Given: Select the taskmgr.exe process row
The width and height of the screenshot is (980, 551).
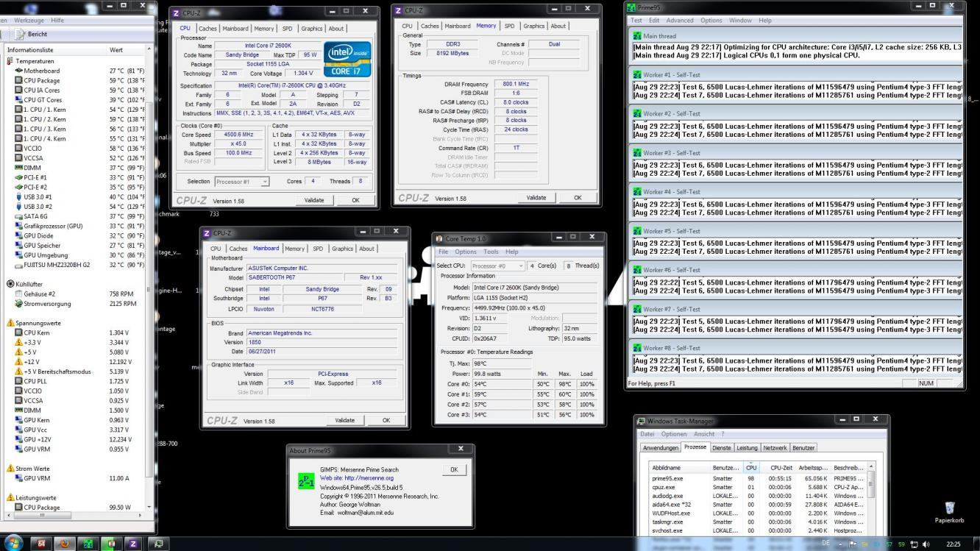Looking at the screenshot, I should point(759,522).
